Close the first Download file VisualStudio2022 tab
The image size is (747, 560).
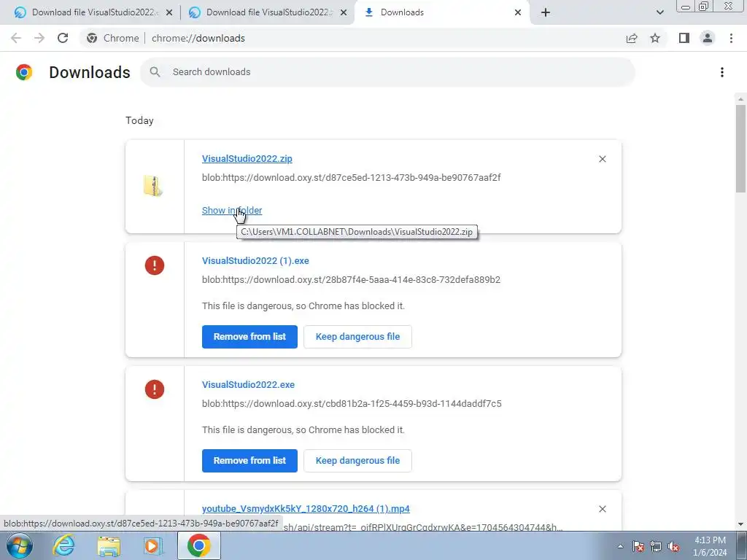pyautogui.click(x=169, y=12)
